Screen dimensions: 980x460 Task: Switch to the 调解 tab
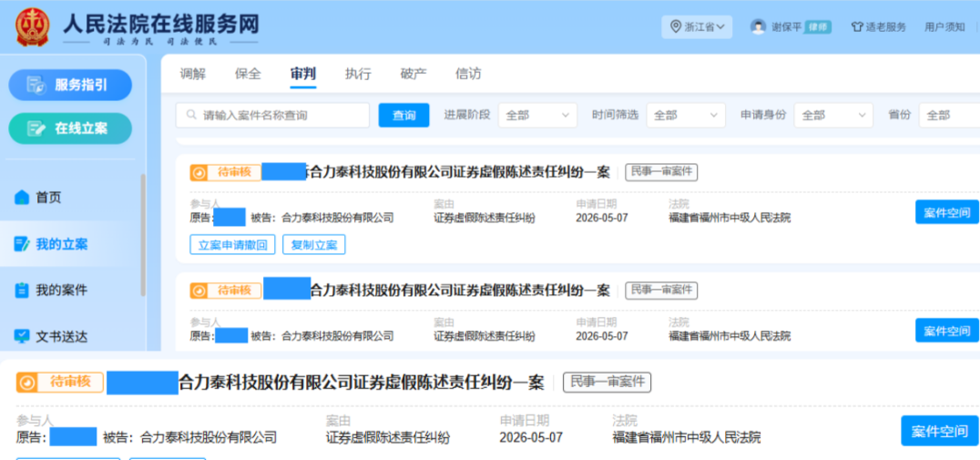point(192,74)
